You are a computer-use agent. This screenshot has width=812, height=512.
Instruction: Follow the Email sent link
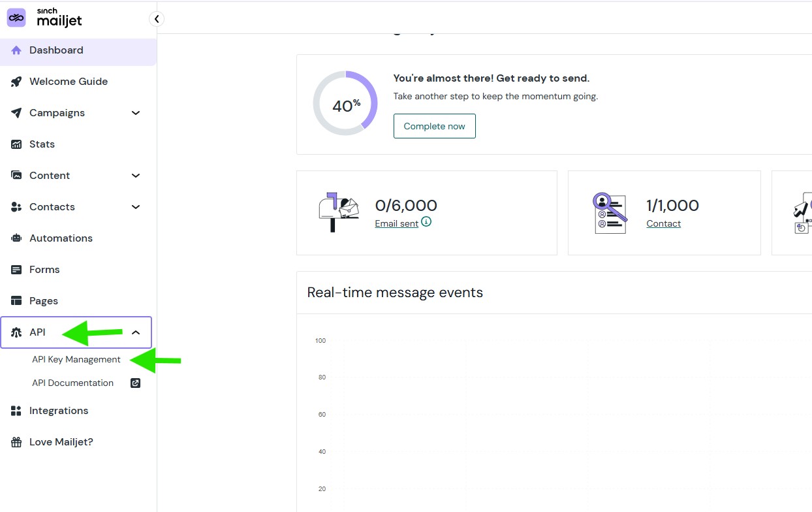click(396, 223)
